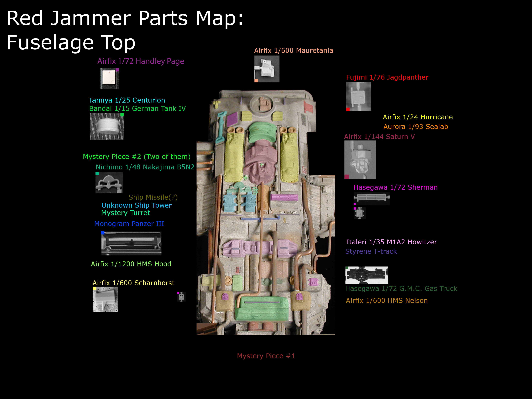Click the Handley Page part thumbnail
Image resolution: width=532 pixels, height=399 pixels.
[x=109, y=79]
